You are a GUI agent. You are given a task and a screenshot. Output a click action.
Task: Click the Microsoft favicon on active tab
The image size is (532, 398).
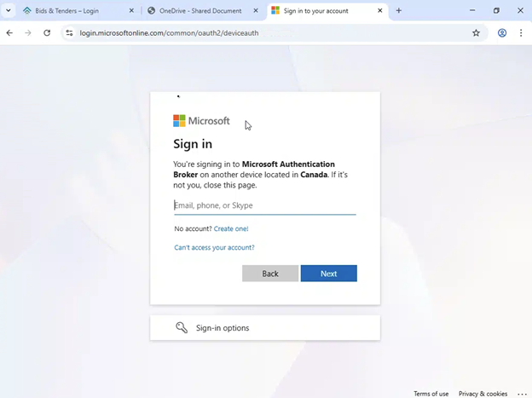275,10
